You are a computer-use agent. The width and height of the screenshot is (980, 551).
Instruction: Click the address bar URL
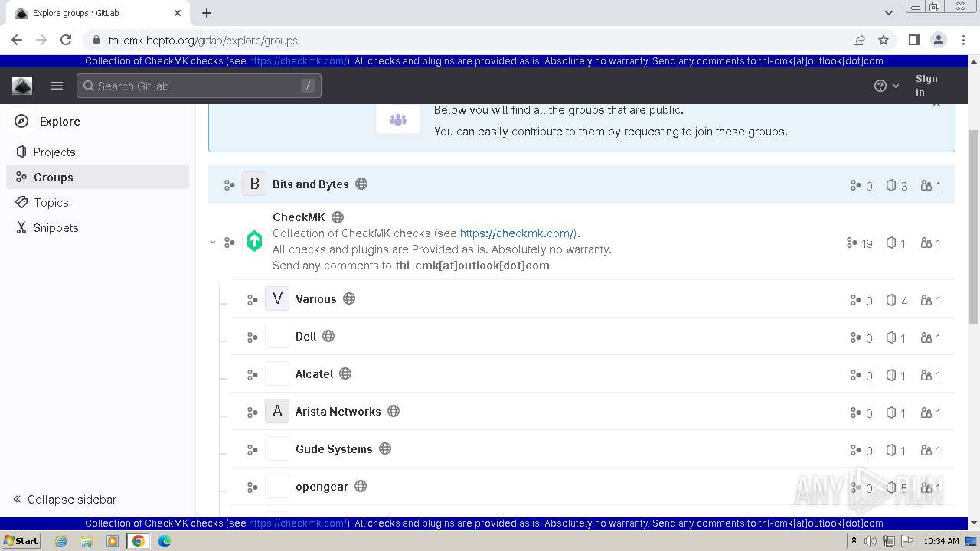[203, 41]
